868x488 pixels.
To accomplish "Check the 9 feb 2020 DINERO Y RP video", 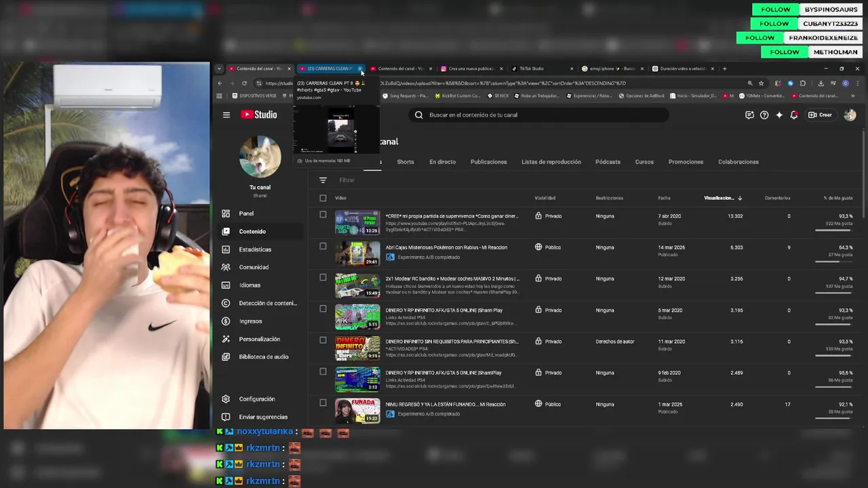I will pyautogui.click(x=323, y=371).
